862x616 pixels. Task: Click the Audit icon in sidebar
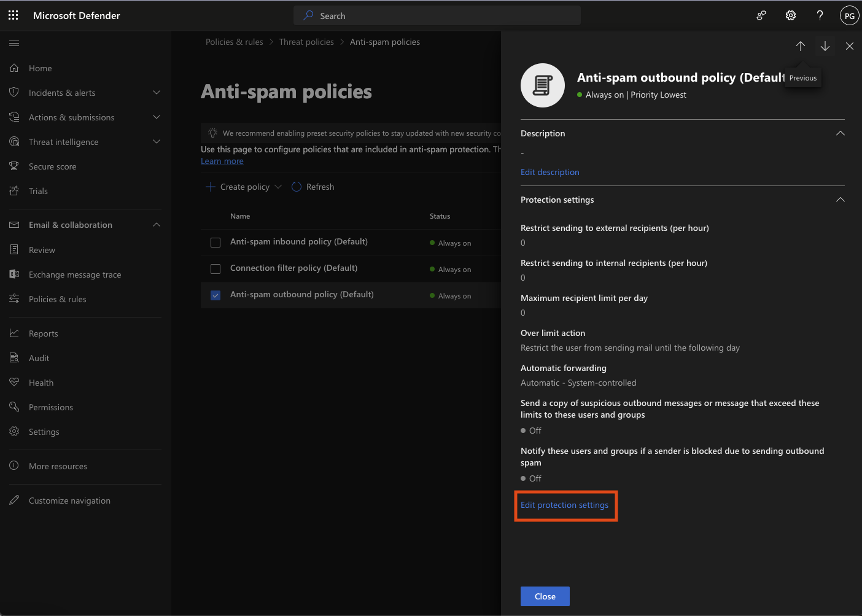(14, 358)
